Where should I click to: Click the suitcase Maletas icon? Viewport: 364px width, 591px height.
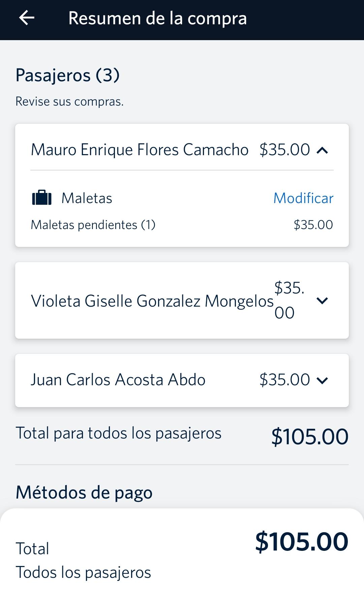click(x=42, y=198)
